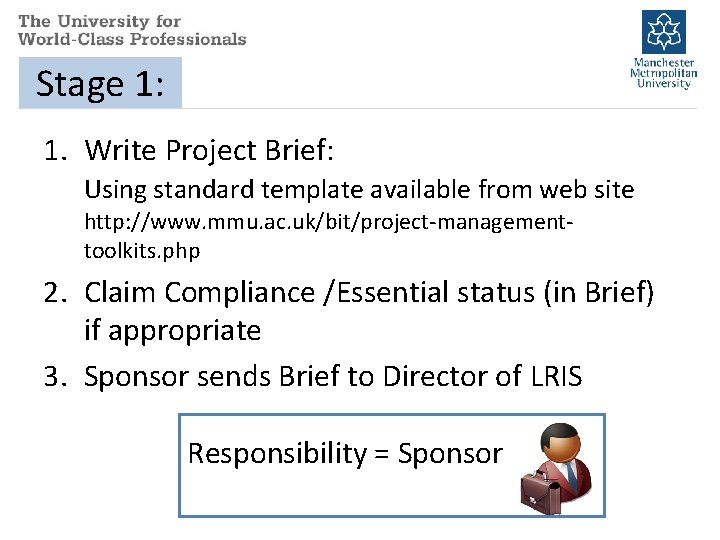Click the Manchester Metropolitan University name text

tap(664, 73)
